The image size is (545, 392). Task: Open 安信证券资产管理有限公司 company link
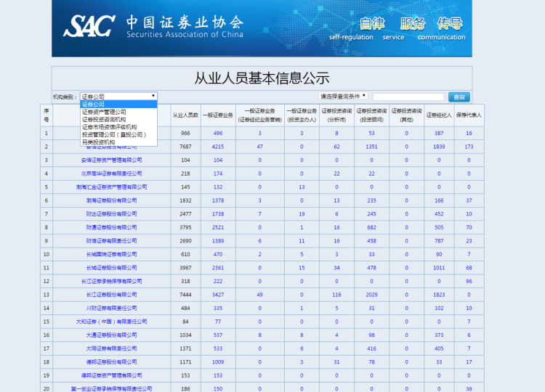[111, 160]
